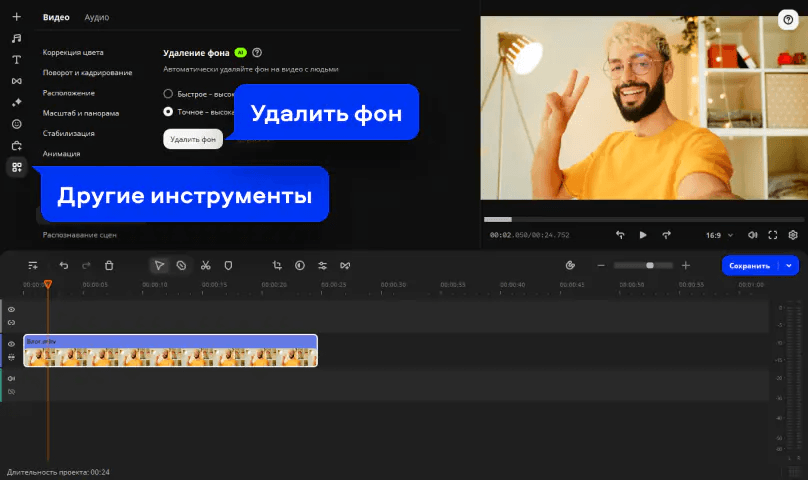Choose the selection arrow tool

[x=159, y=266]
